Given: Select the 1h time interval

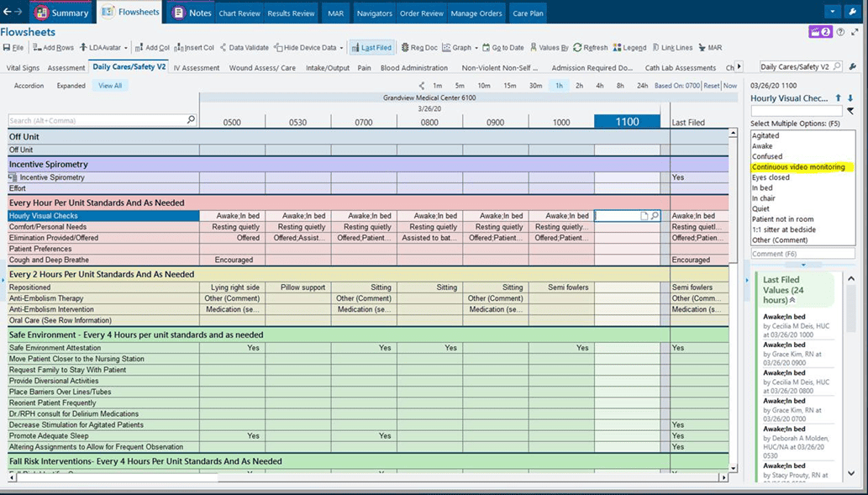Looking at the screenshot, I should (559, 85).
